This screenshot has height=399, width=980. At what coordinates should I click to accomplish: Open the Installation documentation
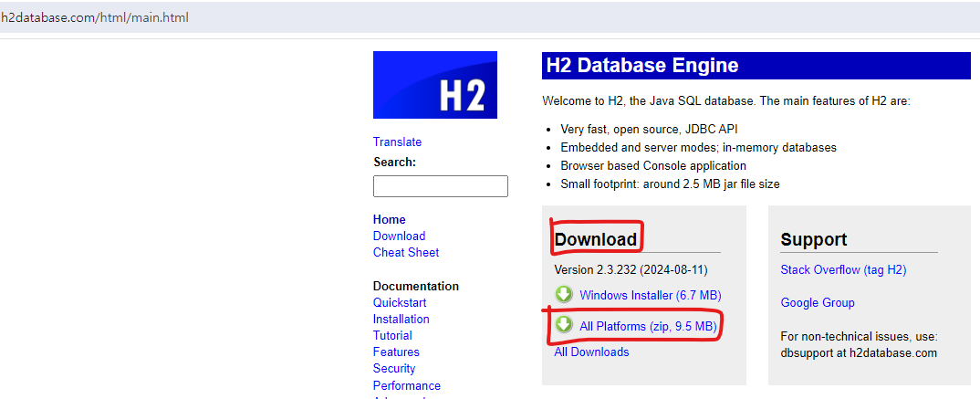pyautogui.click(x=401, y=319)
